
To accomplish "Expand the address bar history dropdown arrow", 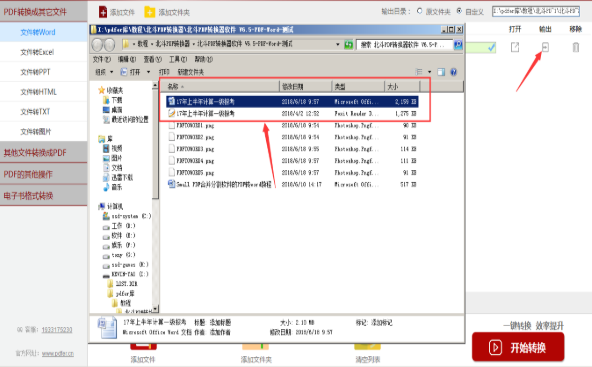I will 338,45.
